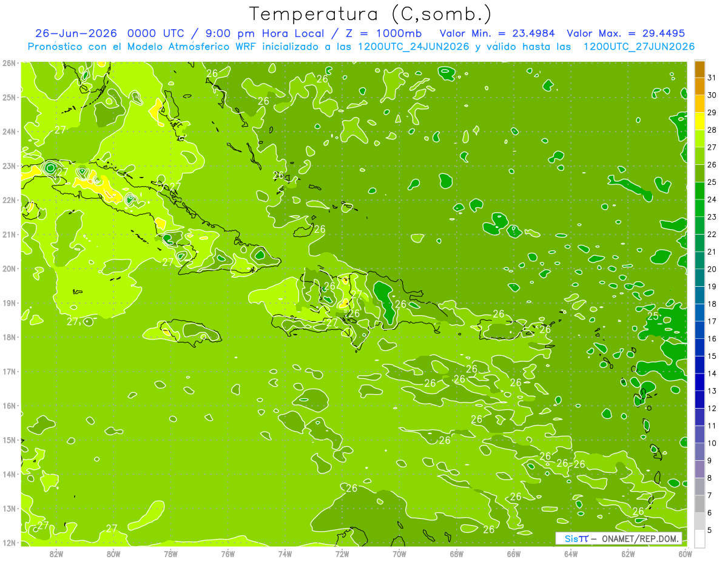Click the SisTT - ONAMET/REP.DOM. credit box
This screenshot has width=728, height=562.
pos(618,538)
